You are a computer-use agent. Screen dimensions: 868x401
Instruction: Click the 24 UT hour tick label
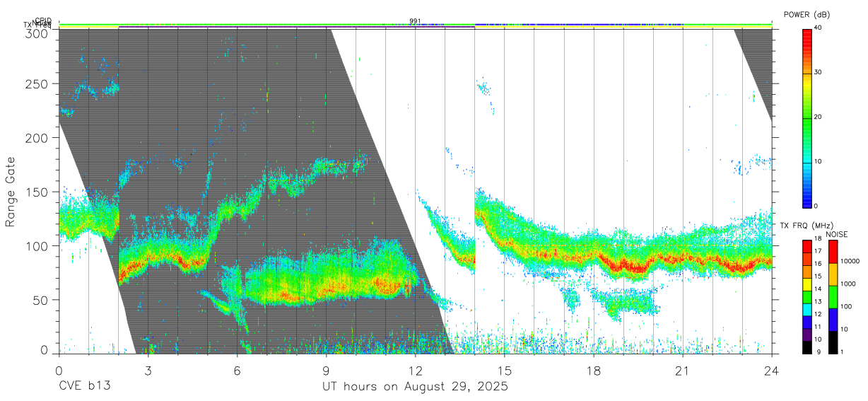pos(772,370)
